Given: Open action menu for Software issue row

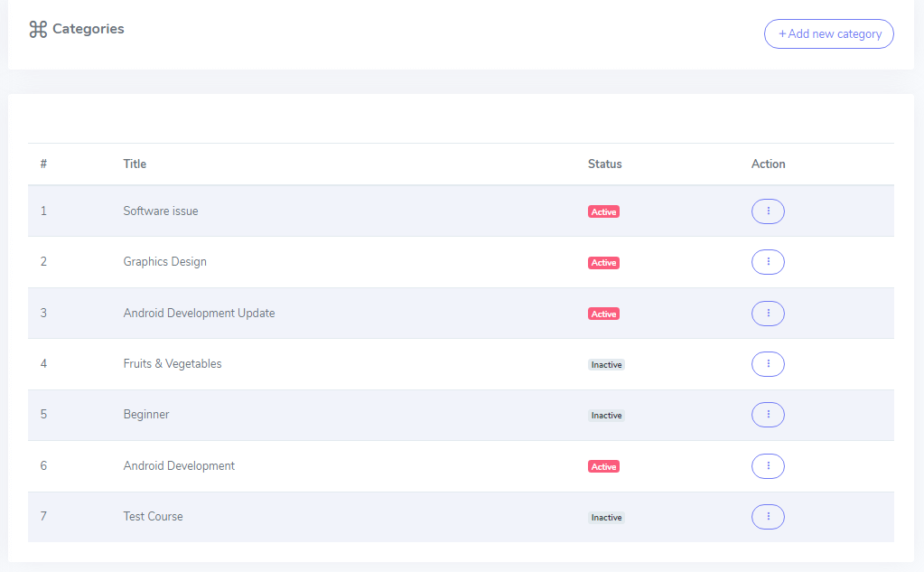Looking at the screenshot, I should pos(768,211).
